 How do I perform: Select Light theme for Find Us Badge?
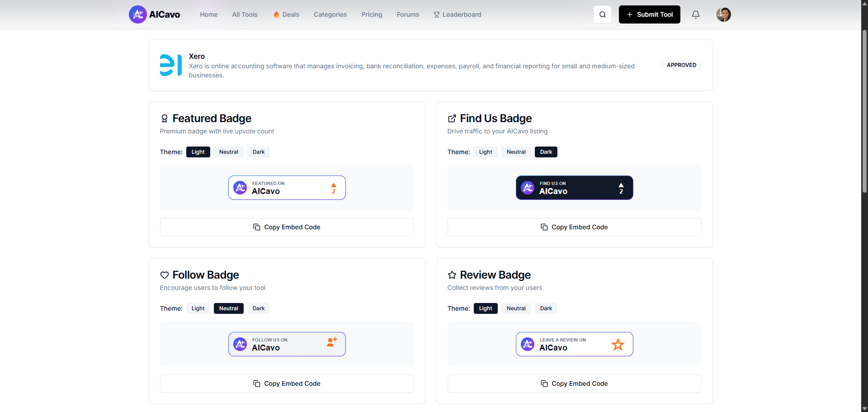[x=486, y=152]
